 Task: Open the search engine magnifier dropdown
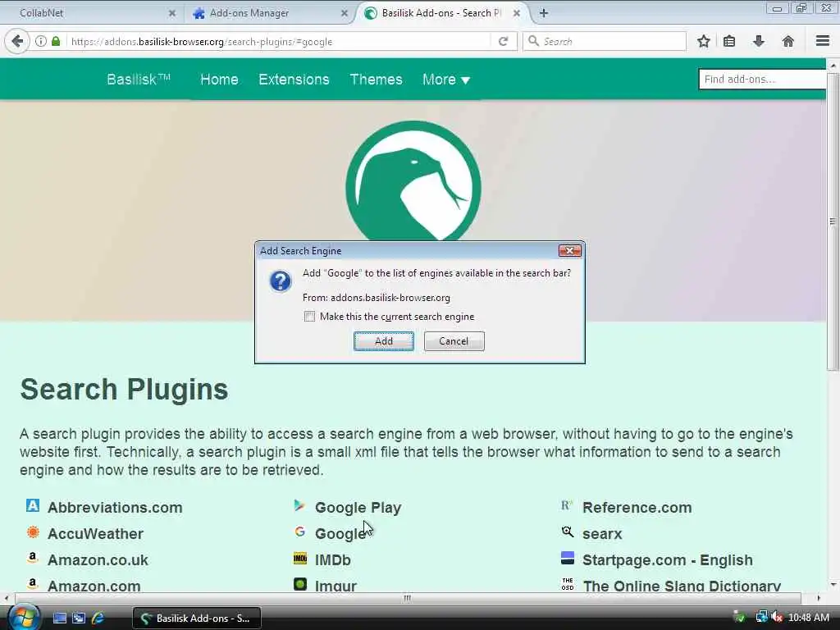pos(533,41)
